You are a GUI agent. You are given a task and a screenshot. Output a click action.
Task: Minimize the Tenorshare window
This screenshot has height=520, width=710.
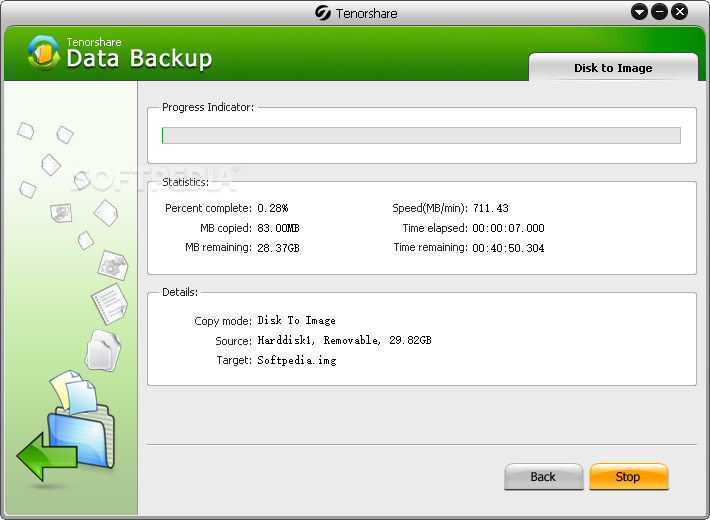[x=659, y=12]
